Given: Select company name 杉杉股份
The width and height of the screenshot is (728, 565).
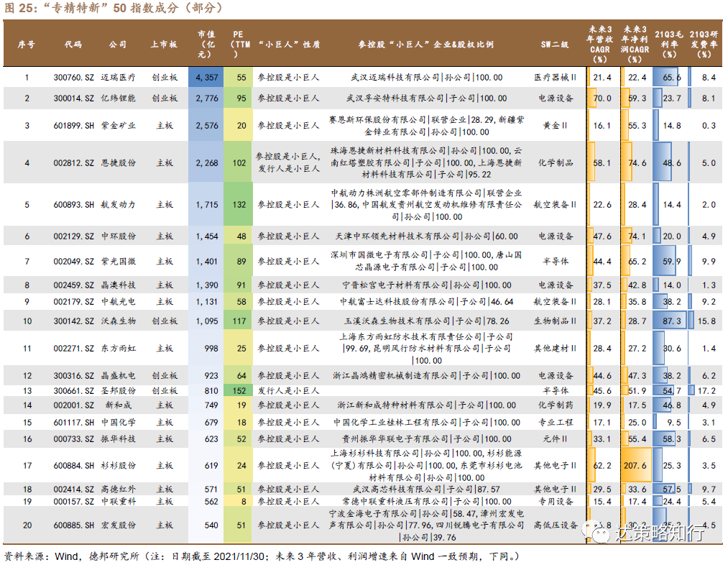Looking at the screenshot, I should point(119,466).
